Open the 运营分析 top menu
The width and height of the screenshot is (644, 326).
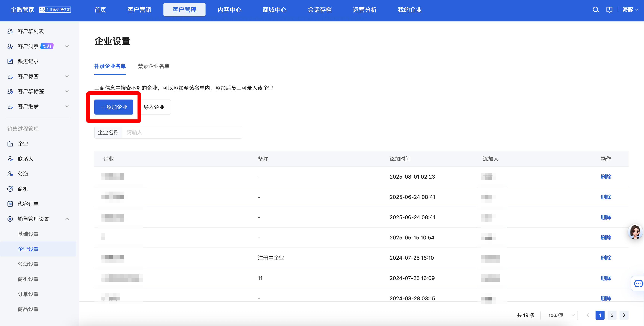pyautogui.click(x=364, y=10)
